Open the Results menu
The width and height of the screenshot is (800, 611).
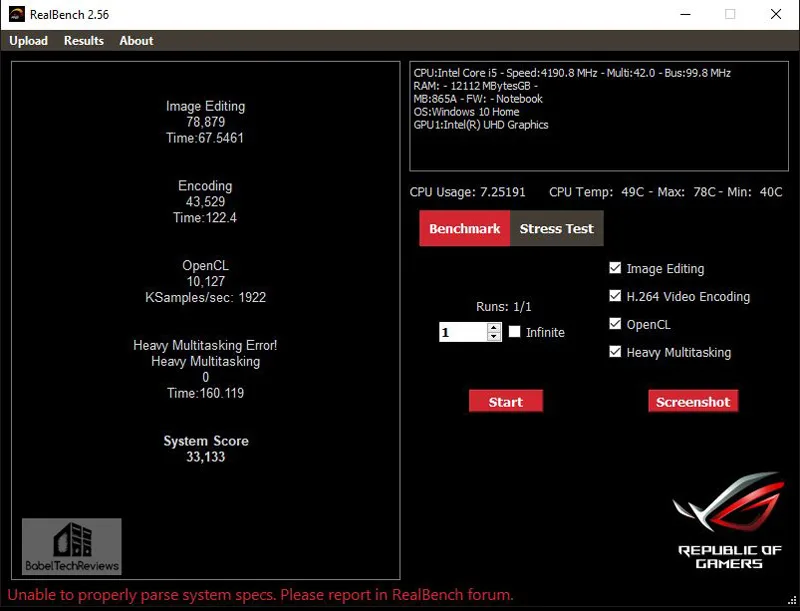pos(84,41)
